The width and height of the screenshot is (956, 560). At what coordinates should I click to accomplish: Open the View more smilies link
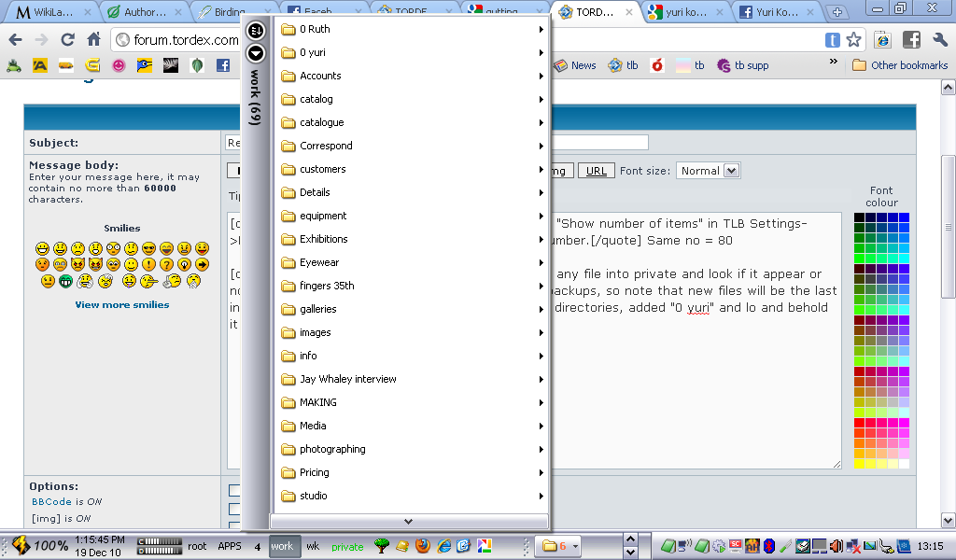point(122,304)
